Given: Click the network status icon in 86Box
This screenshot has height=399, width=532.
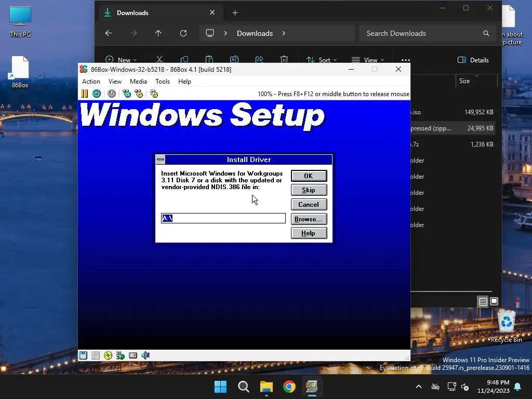Looking at the screenshot, I should pyautogui.click(x=121, y=355).
